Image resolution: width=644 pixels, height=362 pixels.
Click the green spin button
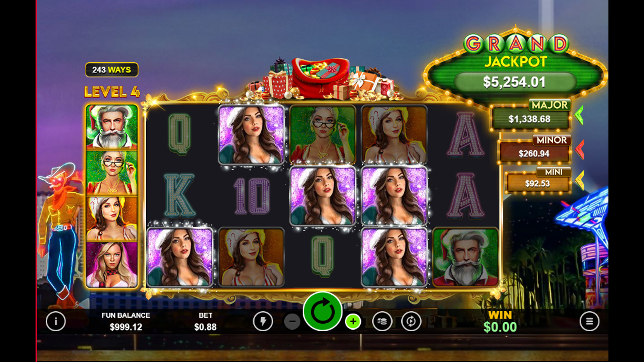322,311
